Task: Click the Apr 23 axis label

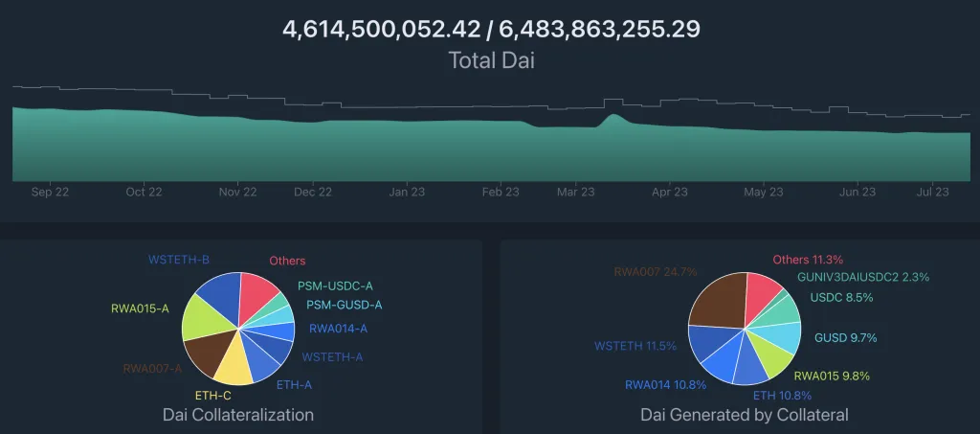Action: (x=669, y=192)
